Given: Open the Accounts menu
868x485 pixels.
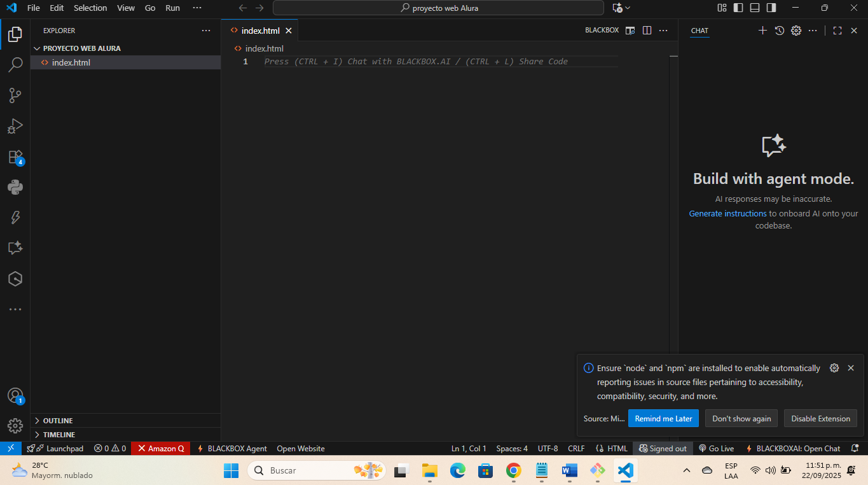Looking at the screenshot, I should pyautogui.click(x=15, y=395).
